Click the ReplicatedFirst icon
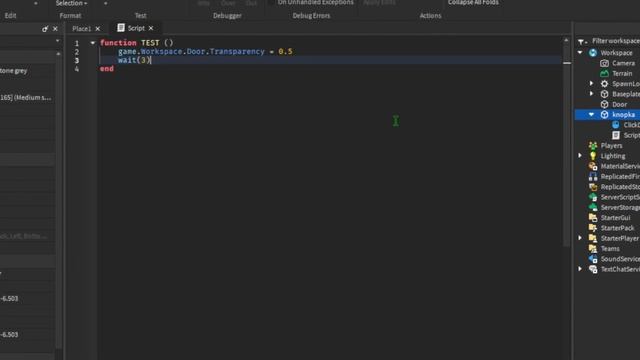This screenshot has width=640, height=360. (x=593, y=176)
